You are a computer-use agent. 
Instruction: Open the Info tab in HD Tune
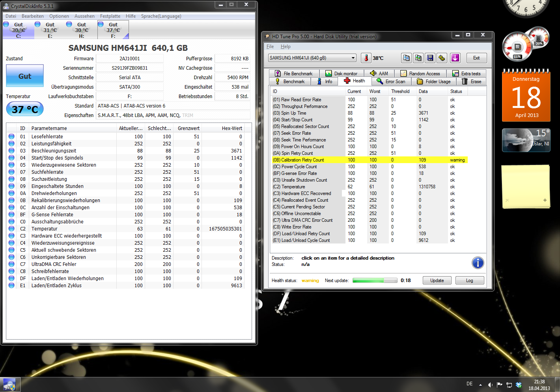coord(325,82)
